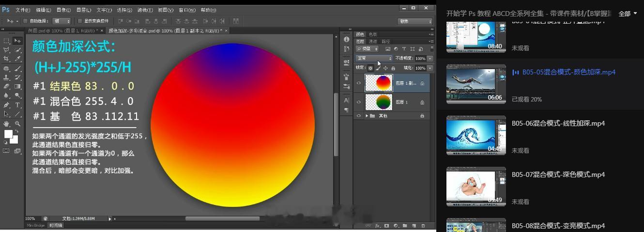This screenshot has height=232, width=644.
Task: Play the B05-06 线性加深 video
Action: pos(476,135)
